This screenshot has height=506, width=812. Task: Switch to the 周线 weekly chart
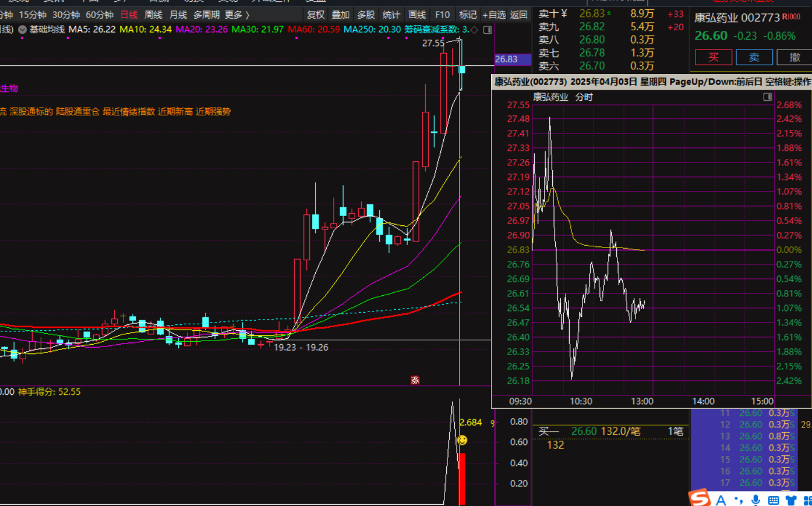click(153, 15)
